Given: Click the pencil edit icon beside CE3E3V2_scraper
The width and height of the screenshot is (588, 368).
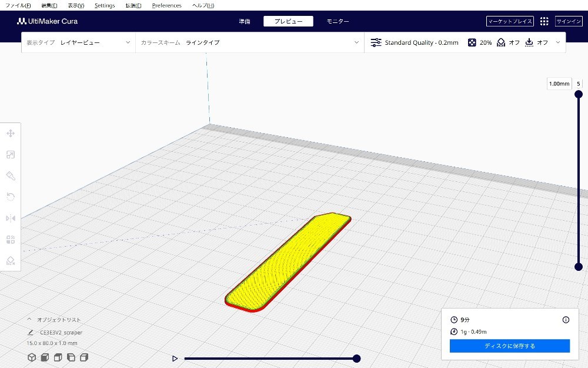Looking at the screenshot, I should point(31,332).
